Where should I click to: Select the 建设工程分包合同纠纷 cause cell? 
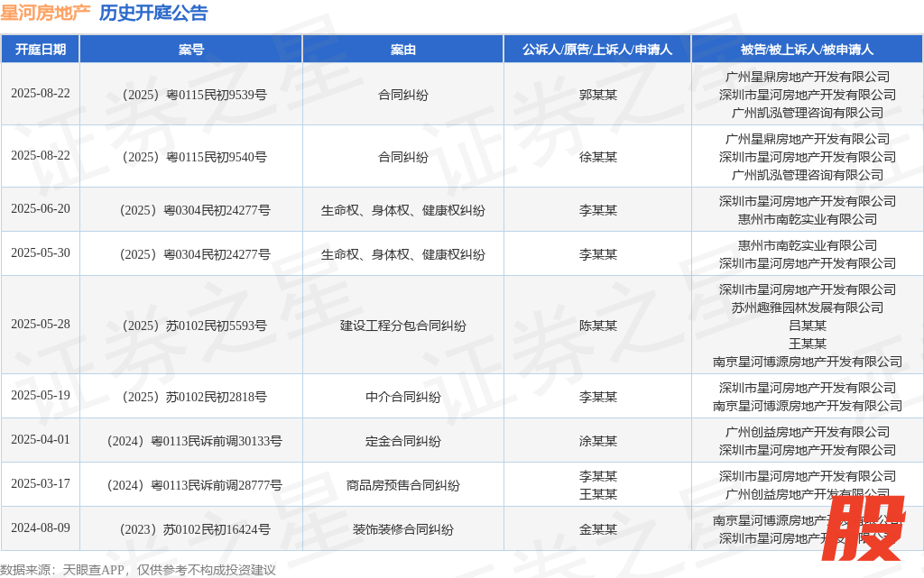coord(402,326)
